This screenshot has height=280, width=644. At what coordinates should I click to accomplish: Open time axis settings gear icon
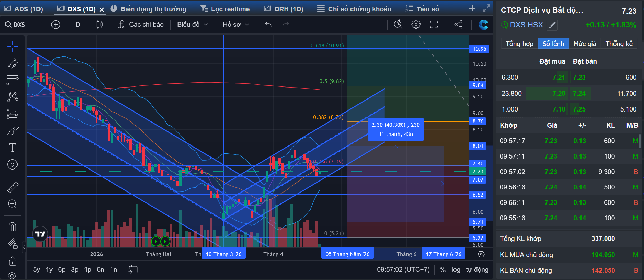click(481, 254)
